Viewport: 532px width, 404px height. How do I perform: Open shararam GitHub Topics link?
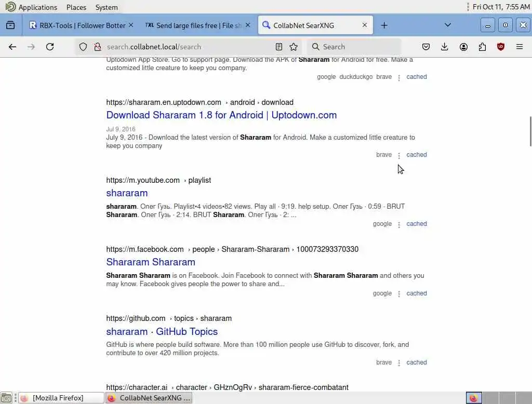(x=162, y=331)
